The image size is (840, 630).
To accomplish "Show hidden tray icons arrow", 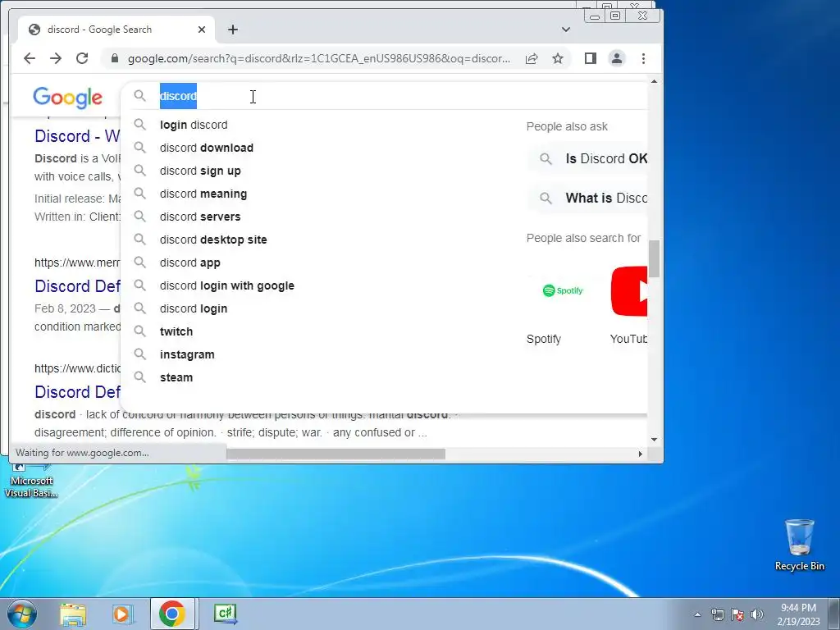I will [697, 614].
